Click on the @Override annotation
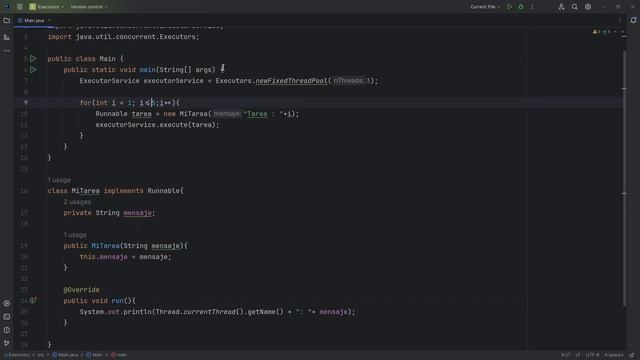 82,290
